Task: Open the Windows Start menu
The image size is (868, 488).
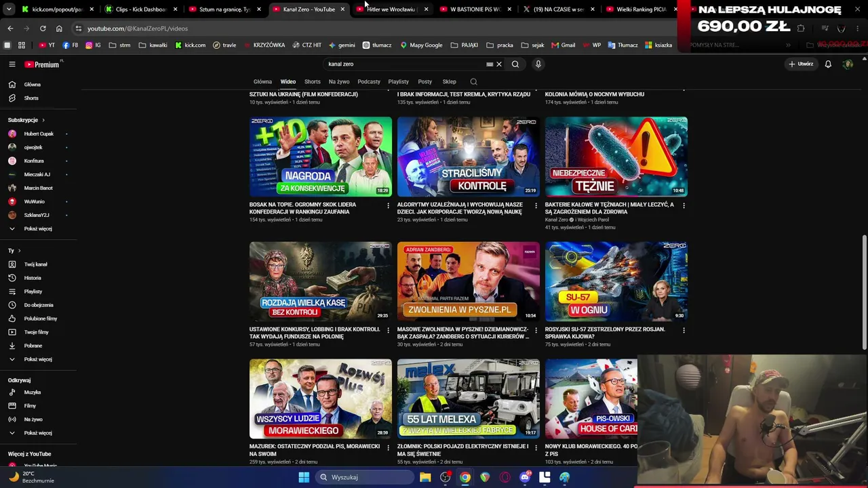Action: [304, 477]
